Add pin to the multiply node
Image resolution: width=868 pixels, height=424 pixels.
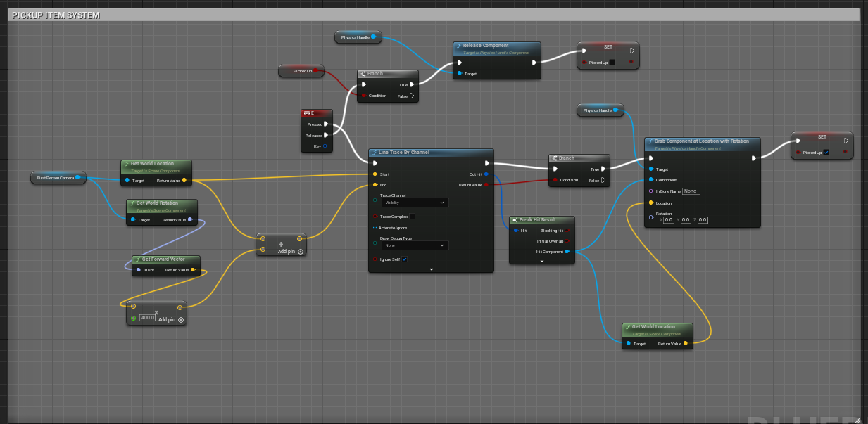click(x=180, y=320)
